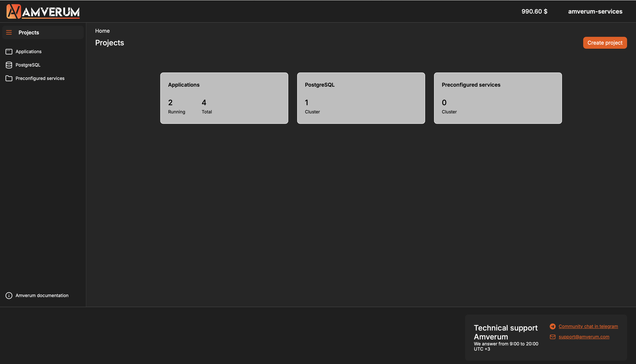Click the Applications window icon in sidebar

9,52
